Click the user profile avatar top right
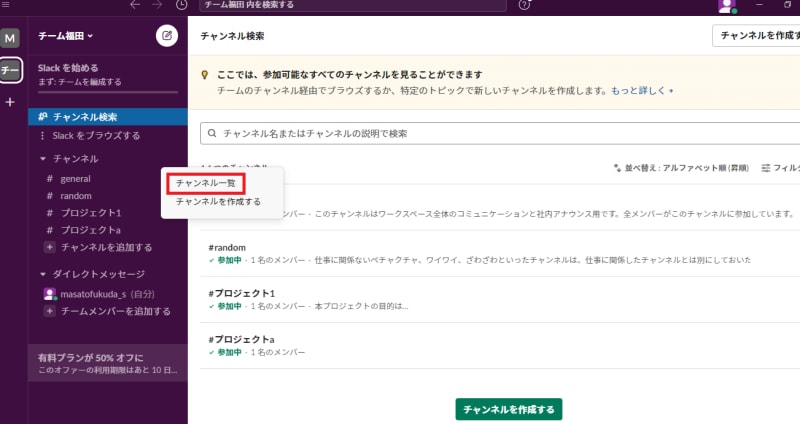800x424 pixels. click(x=727, y=6)
